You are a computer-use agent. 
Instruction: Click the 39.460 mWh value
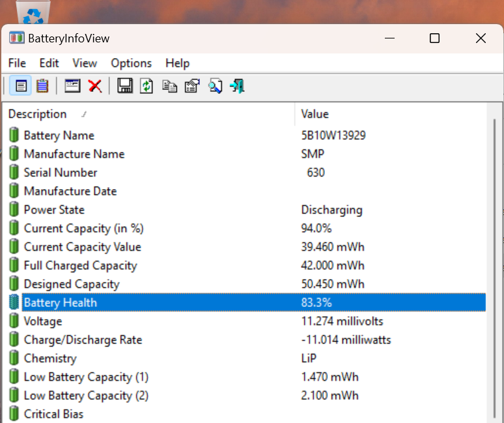(333, 247)
